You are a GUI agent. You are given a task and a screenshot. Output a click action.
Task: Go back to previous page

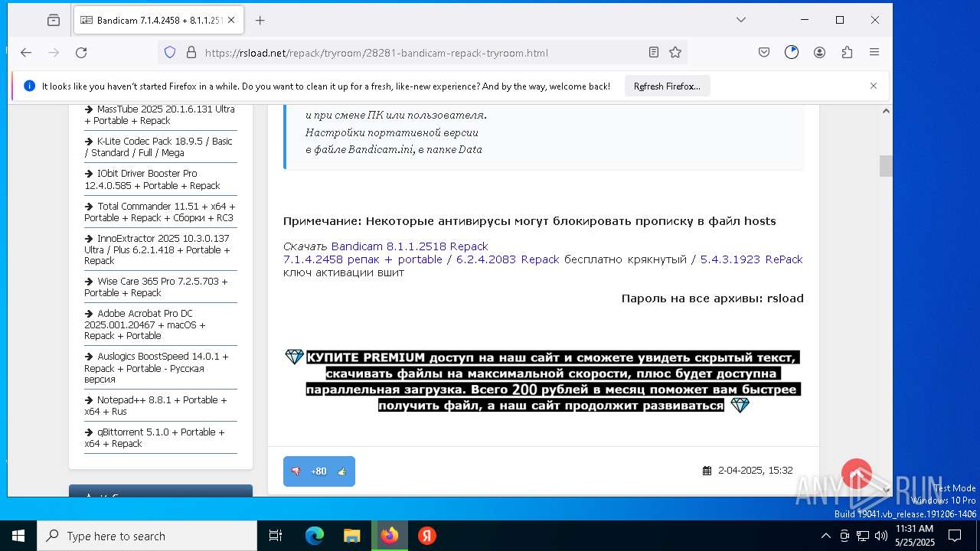click(x=26, y=53)
